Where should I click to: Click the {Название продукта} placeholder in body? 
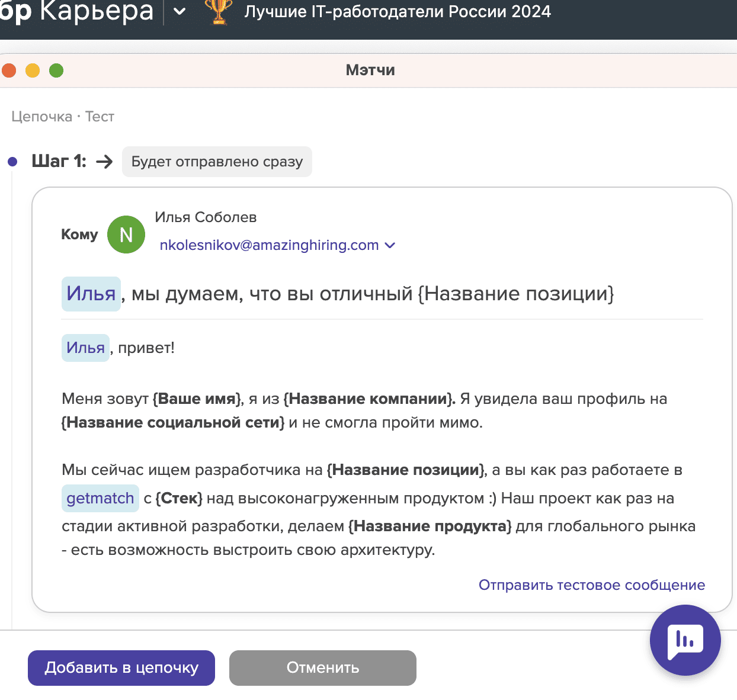pyautogui.click(x=430, y=526)
